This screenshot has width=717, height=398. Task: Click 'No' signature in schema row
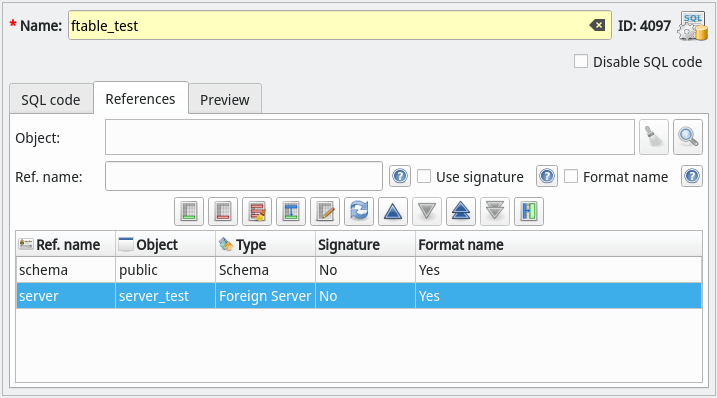[365, 270]
